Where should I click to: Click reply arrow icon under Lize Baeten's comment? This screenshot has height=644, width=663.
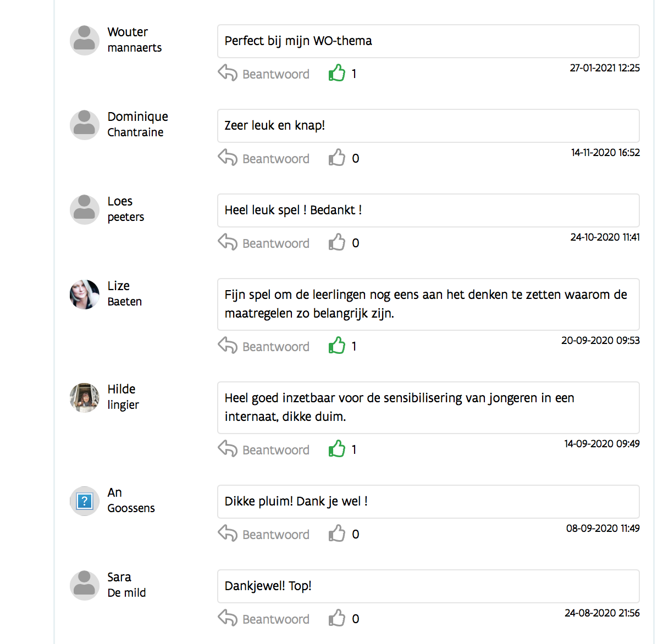pos(228,346)
